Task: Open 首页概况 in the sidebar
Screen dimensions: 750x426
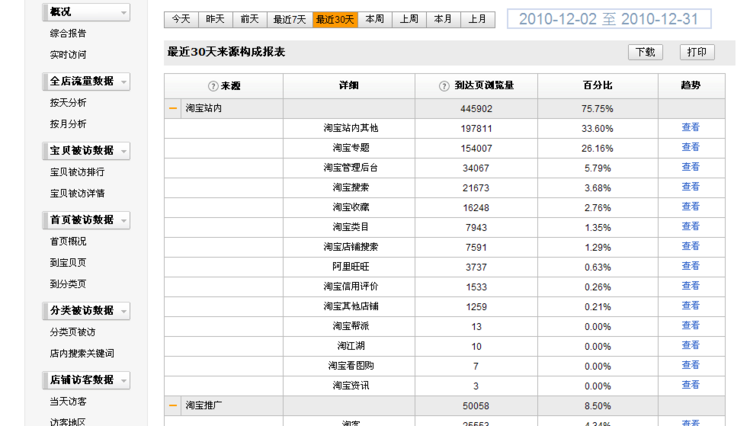Action: click(x=68, y=241)
